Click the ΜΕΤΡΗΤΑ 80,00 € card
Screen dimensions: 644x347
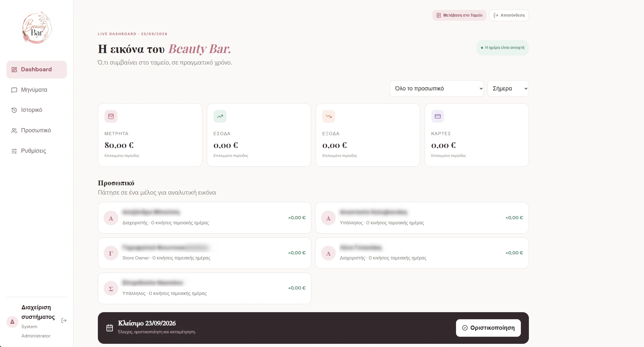tap(150, 135)
